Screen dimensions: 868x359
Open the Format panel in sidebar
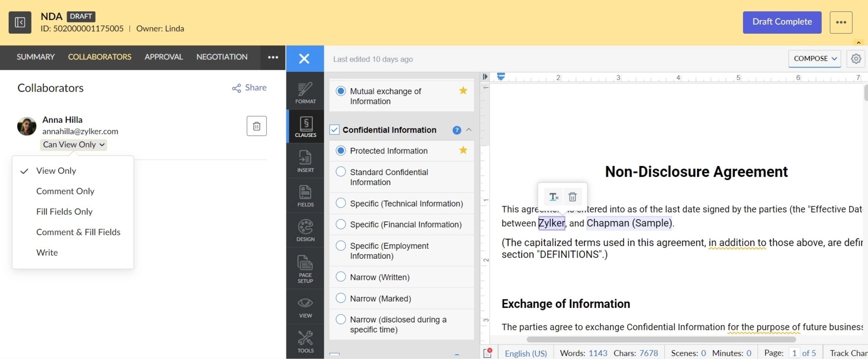[x=305, y=92]
